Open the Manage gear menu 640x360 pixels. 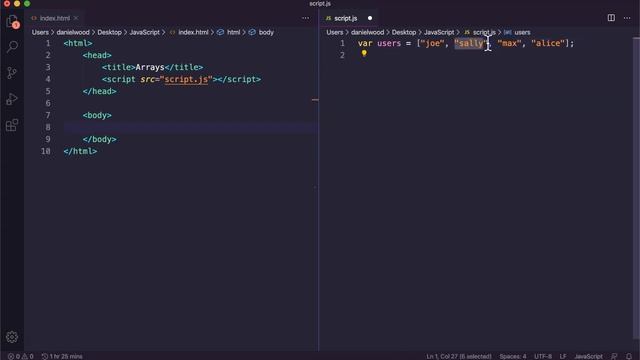click(x=12, y=337)
